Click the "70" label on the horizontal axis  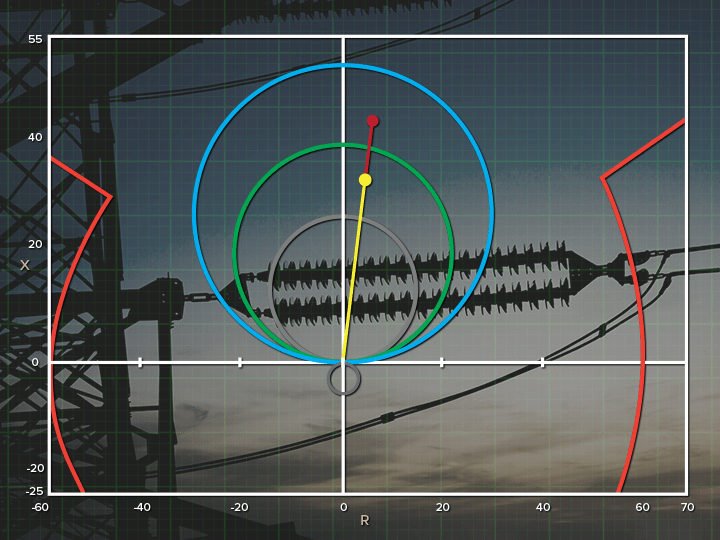click(686, 507)
